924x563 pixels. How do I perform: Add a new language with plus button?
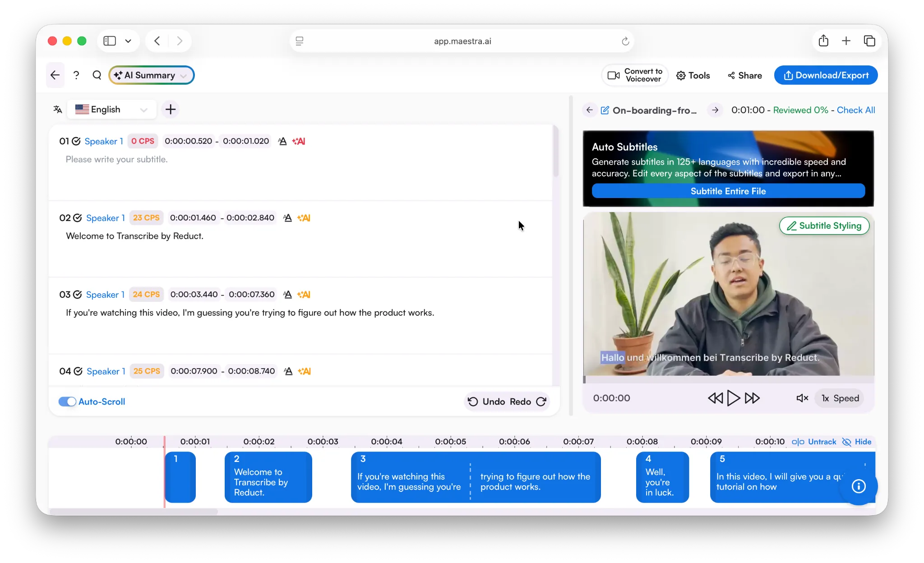(171, 110)
